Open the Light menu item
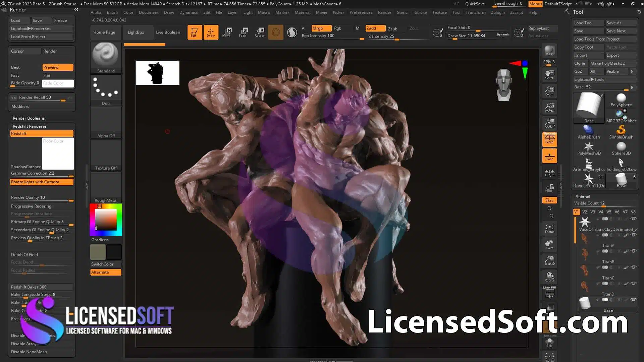Image resolution: width=644 pixels, height=362 pixels. [248, 12]
